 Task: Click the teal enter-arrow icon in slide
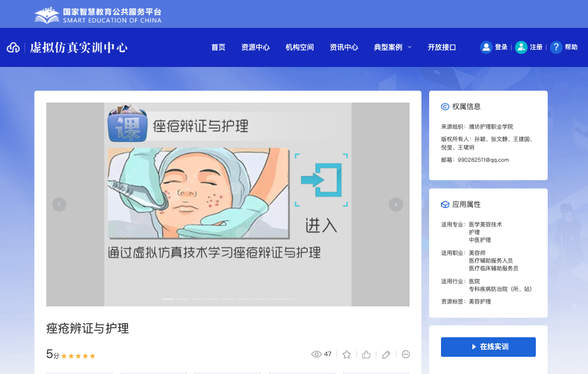[x=321, y=180]
